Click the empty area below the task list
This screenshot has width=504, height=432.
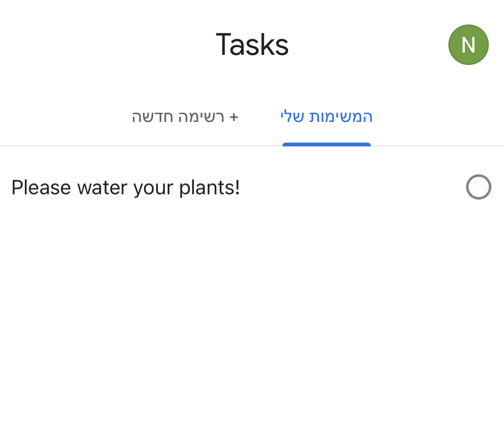[x=252, y=316]
